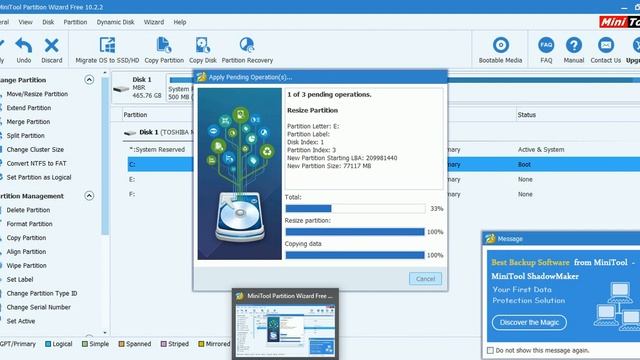This screenshot has width=640, height=360.
Task: Click the Total progress bar
Action: (355, 209)
